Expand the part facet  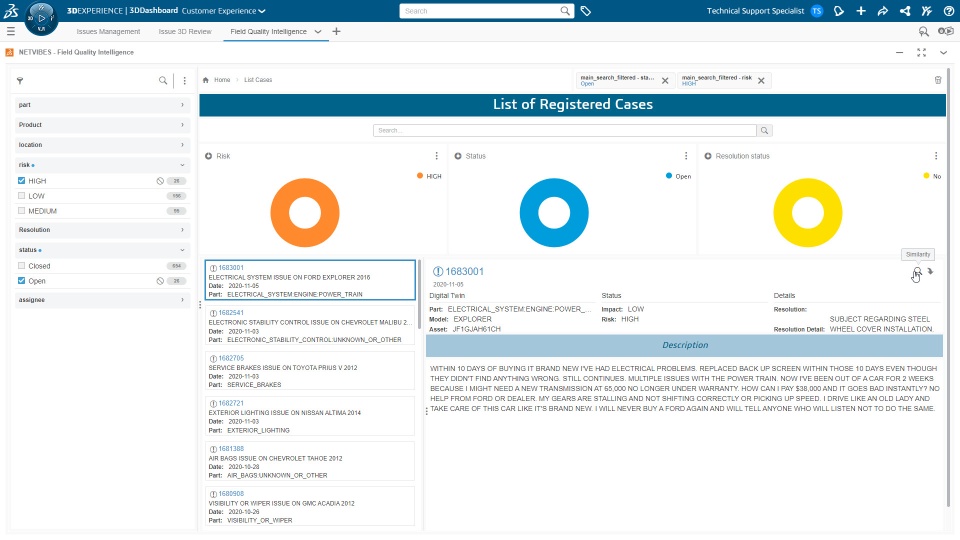102,105
